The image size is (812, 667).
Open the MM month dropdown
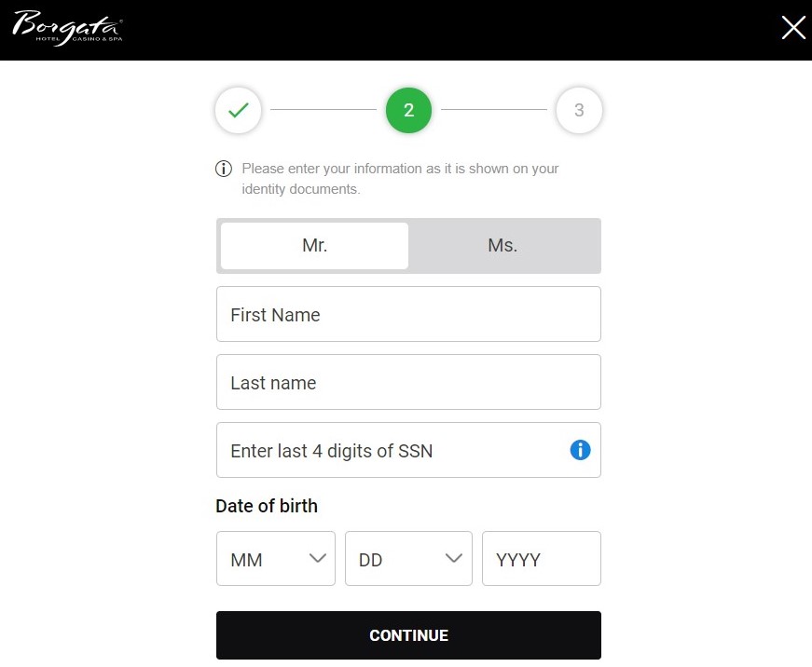coord(276,558)
